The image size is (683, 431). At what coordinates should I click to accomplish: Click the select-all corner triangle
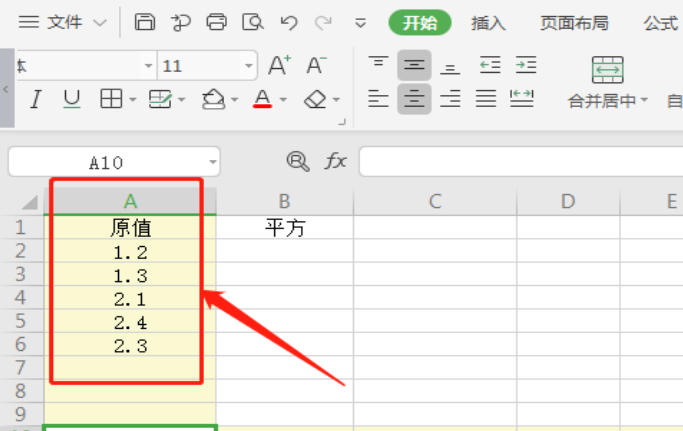[x=30, y=203]
